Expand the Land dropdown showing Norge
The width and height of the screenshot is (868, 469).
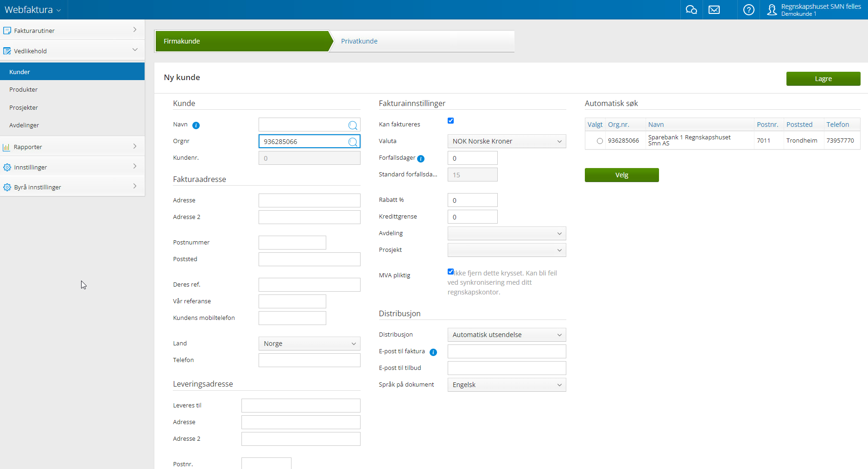coord(309,344)
